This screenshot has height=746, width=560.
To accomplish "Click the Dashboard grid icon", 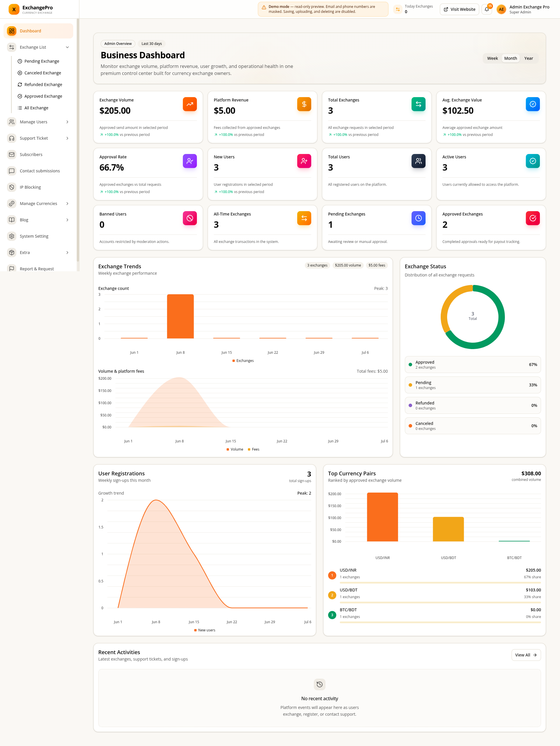I will coord(12,31).
